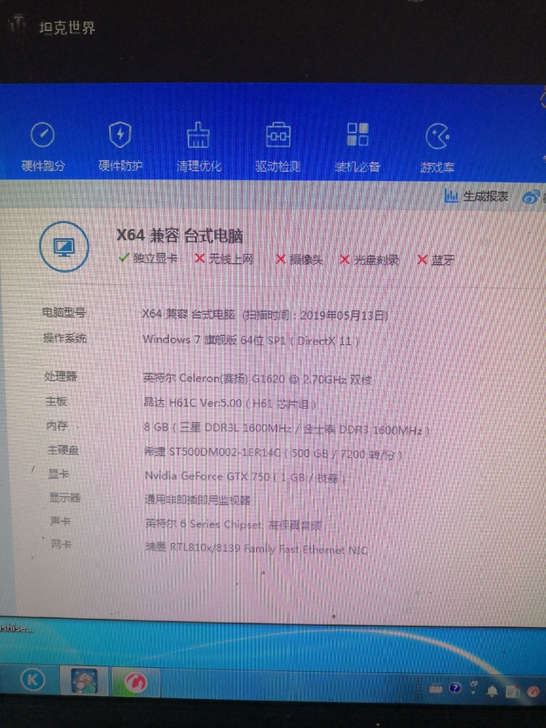Click the 光盘刻录 feature indicator
The height and width of the screenshot is (728, 546).
tap(370, 260)
